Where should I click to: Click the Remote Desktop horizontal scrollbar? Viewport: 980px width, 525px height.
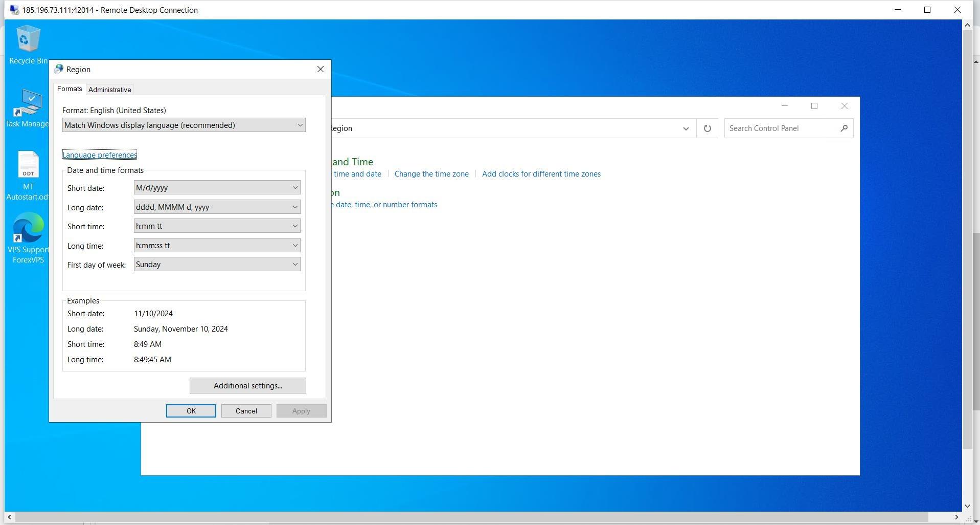[x=471, y=517]
